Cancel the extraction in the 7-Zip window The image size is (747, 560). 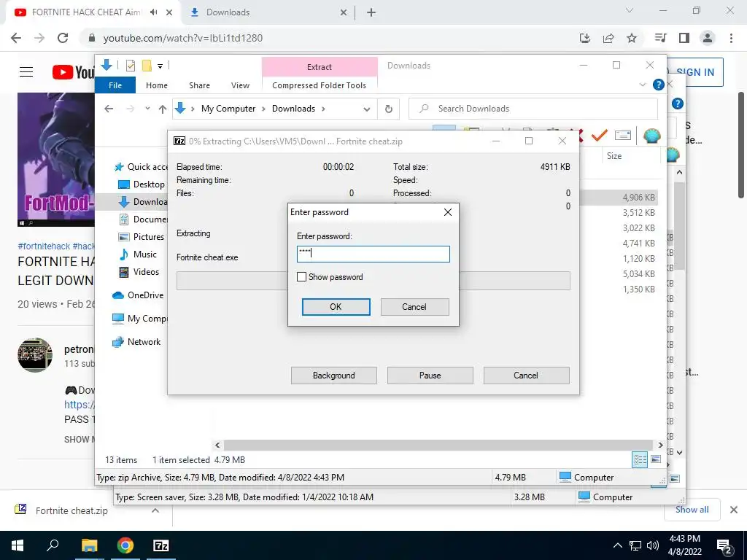click(526, 376)
